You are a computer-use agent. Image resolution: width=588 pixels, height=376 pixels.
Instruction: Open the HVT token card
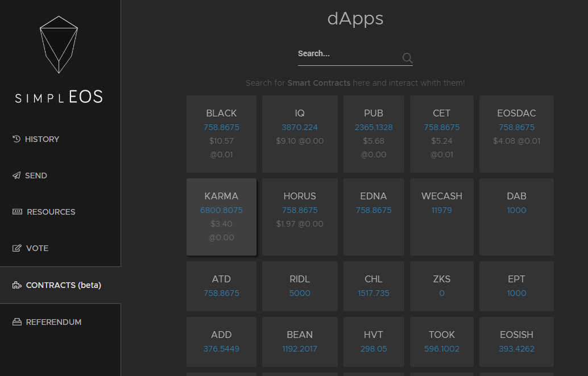[374, 341]
